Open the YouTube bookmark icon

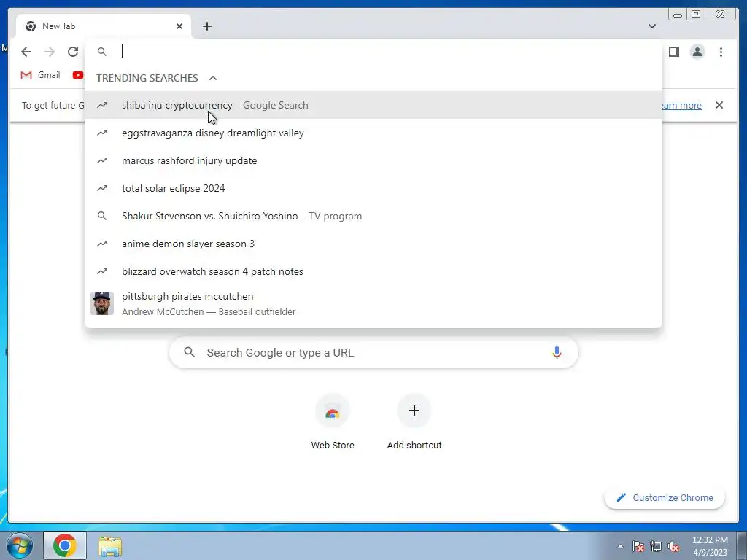(77, 75)
